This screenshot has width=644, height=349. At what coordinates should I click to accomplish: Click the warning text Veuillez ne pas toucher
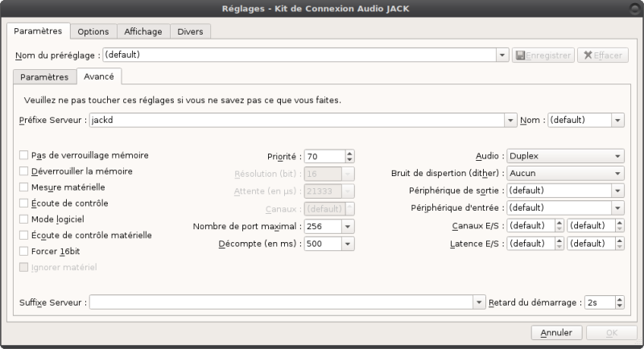(183, 100)
